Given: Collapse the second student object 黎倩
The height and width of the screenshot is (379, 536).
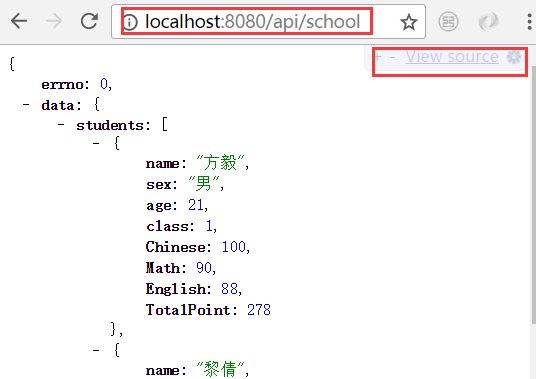Looking at the screenshot, I should point(96,350).
